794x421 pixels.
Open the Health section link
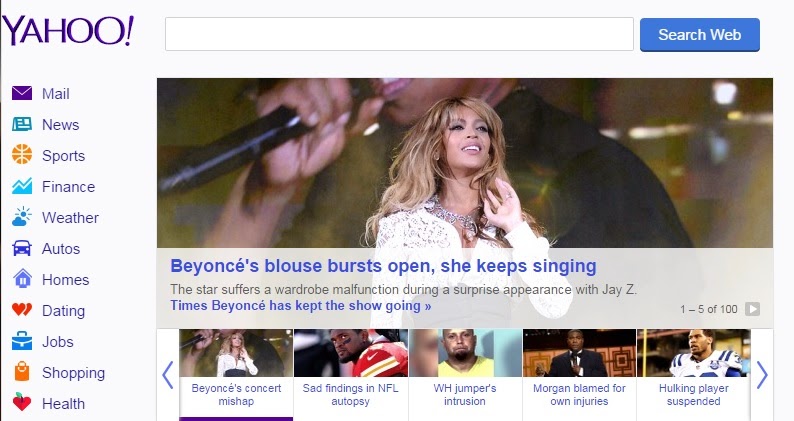point(63,404)
